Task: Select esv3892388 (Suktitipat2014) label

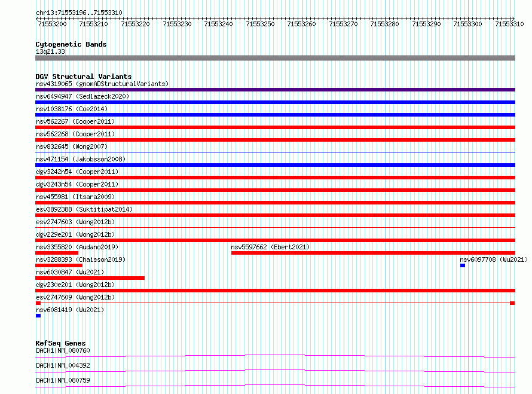Action: (x=84, y=209)
